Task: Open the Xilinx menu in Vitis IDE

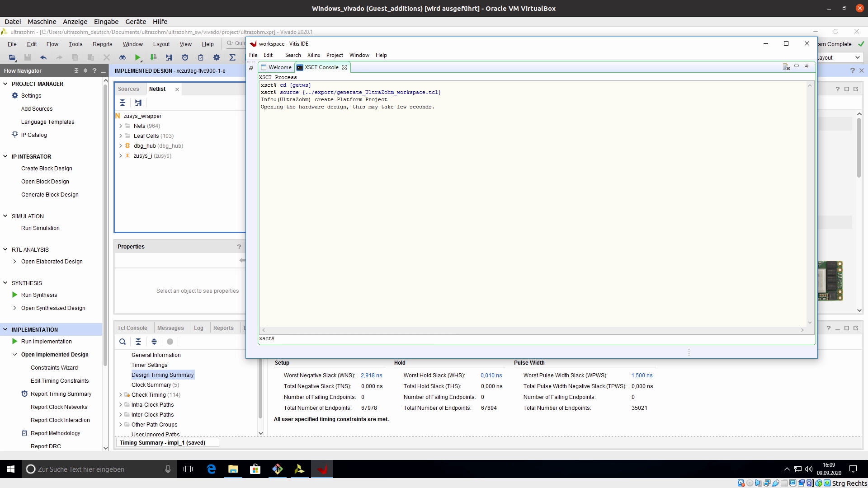Action: (313, 55)
